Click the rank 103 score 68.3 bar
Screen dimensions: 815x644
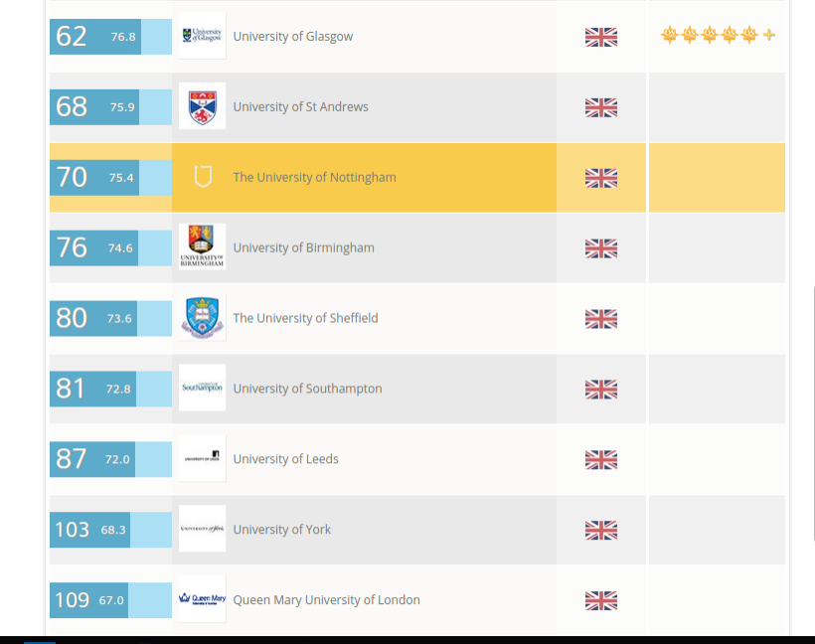pos(110,530)
